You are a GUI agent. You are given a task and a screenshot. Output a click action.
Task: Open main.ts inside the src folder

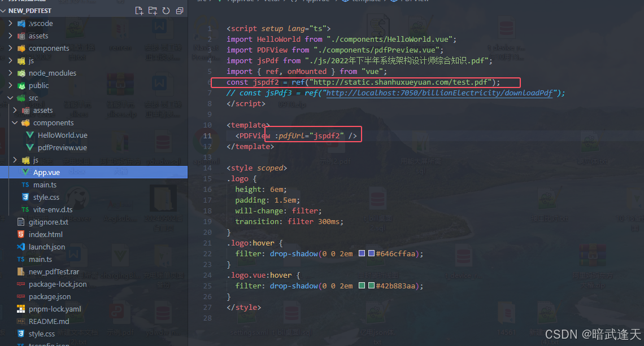[45, 185]
